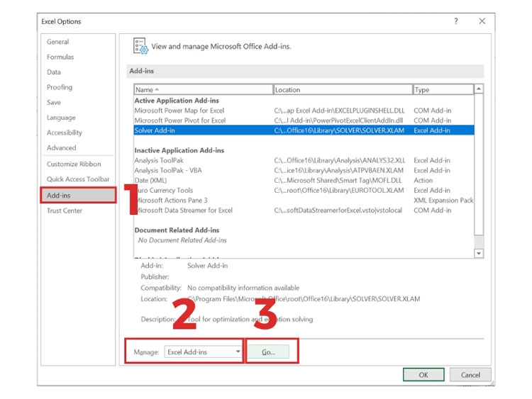Sort add-ins by Name column header
The width and height of the screenshot is (532, 399).
pyautogui.click(x=204, y=89)
